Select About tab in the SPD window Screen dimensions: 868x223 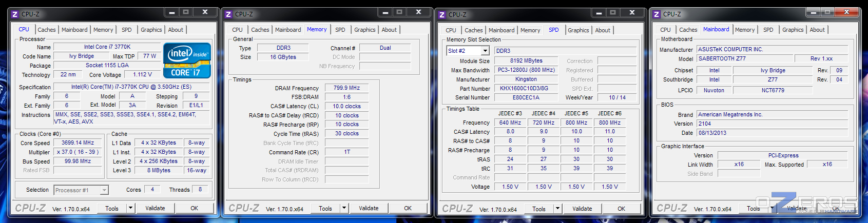pyautogui.click(x=603, y=30)
